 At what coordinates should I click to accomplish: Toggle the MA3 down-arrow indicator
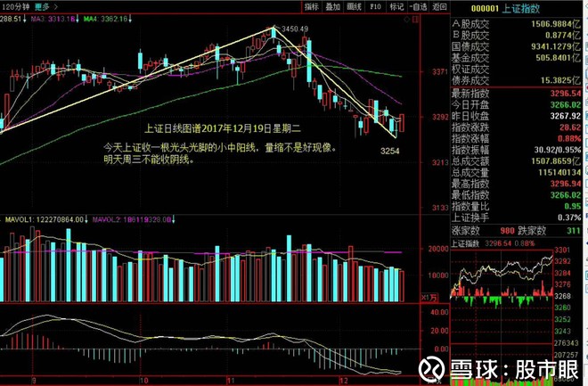pos(78,19)
